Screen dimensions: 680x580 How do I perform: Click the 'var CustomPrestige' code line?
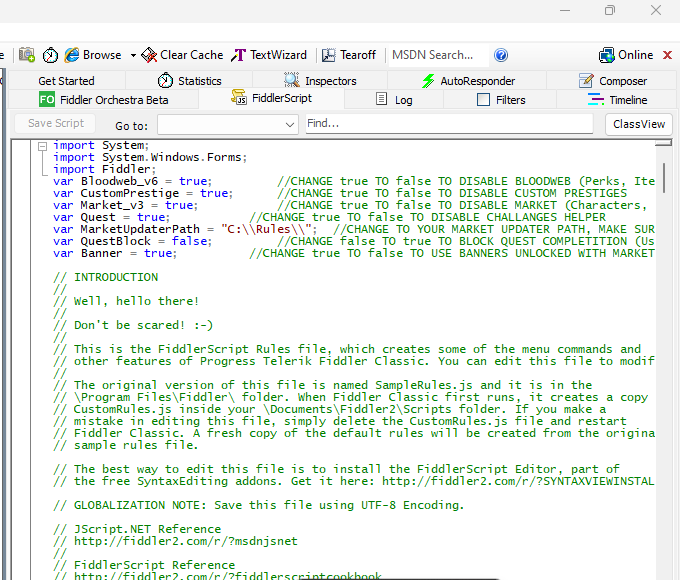coord(143,193)
